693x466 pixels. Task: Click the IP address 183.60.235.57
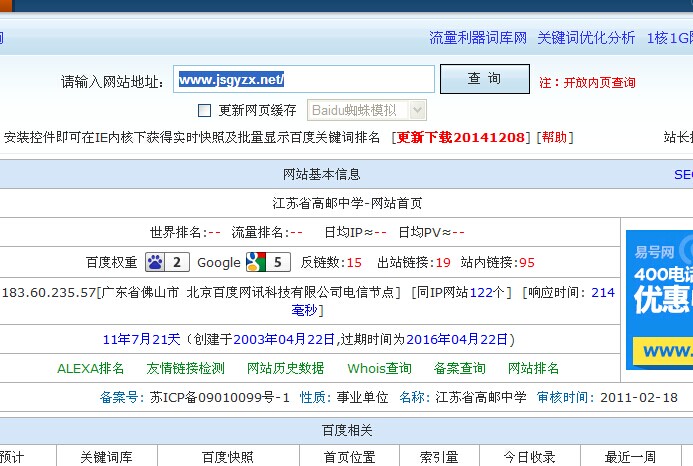pyautogui.click(x=49, y=292)
